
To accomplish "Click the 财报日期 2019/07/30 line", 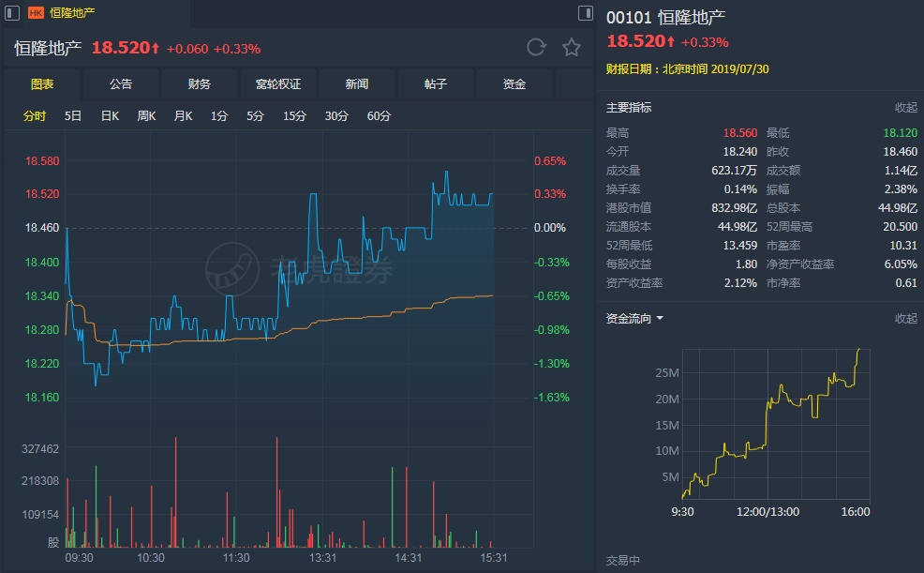I will (687, 69).
